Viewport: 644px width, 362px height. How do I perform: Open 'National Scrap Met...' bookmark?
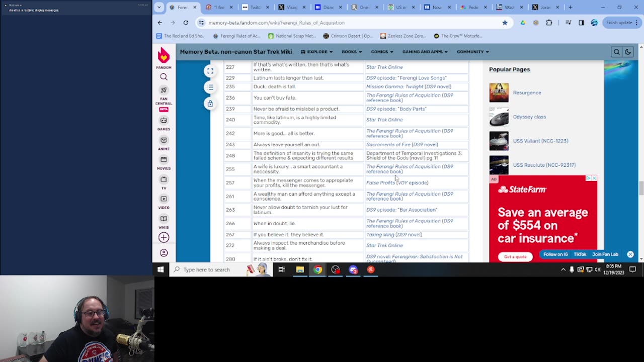tap(292, 36)
